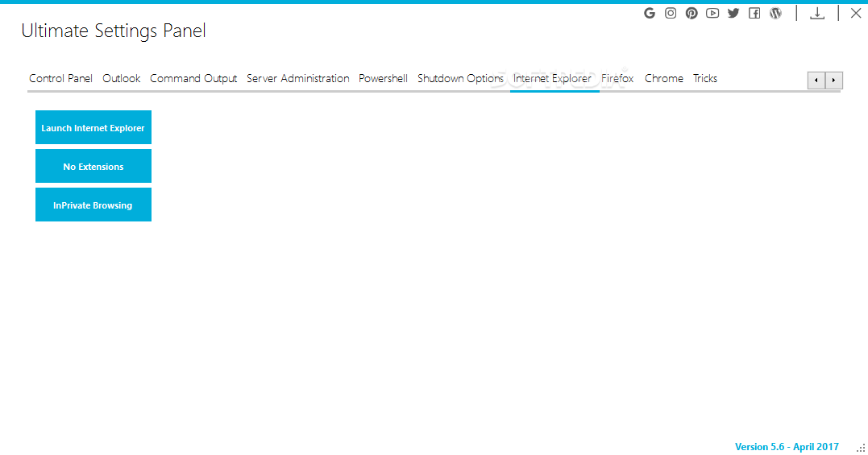
Task: Switch to the Chrome tab
Action: click(664, 78)
